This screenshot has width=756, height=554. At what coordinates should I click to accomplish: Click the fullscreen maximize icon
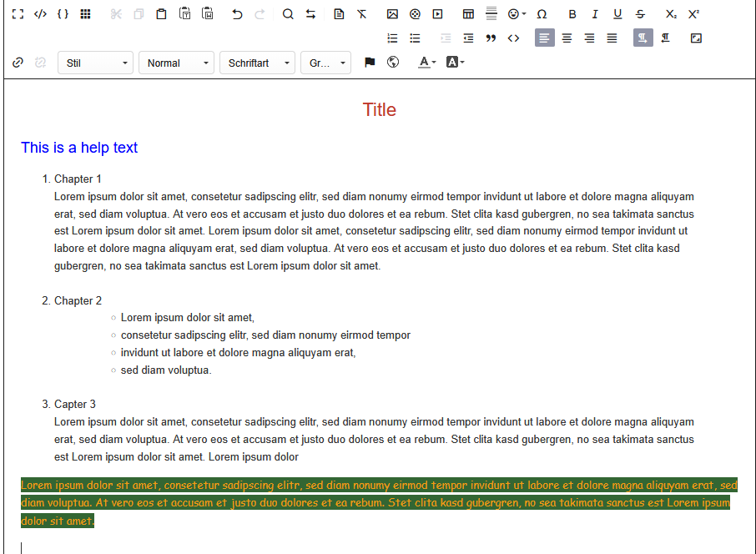point(18,14)
